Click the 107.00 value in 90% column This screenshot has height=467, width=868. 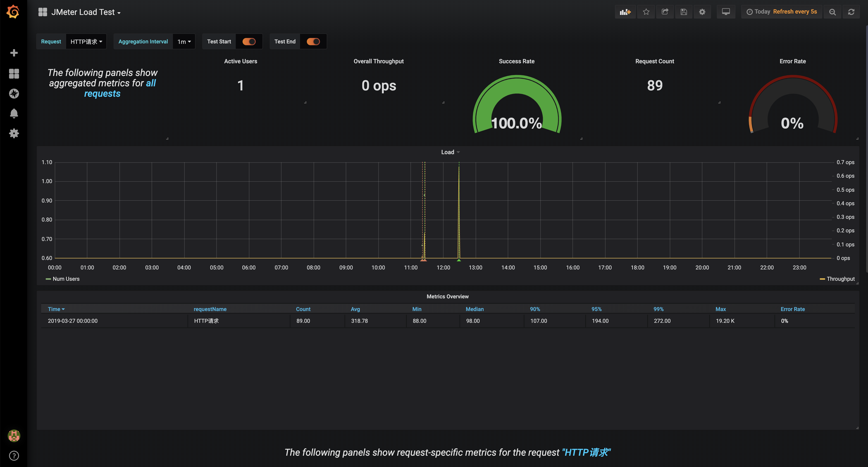click(555, 321)
